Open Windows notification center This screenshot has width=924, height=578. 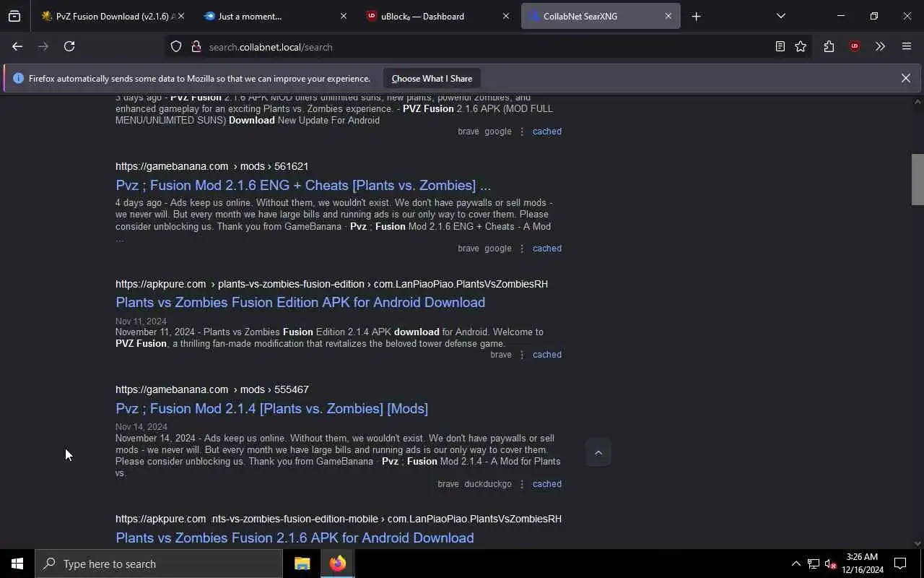900,564
